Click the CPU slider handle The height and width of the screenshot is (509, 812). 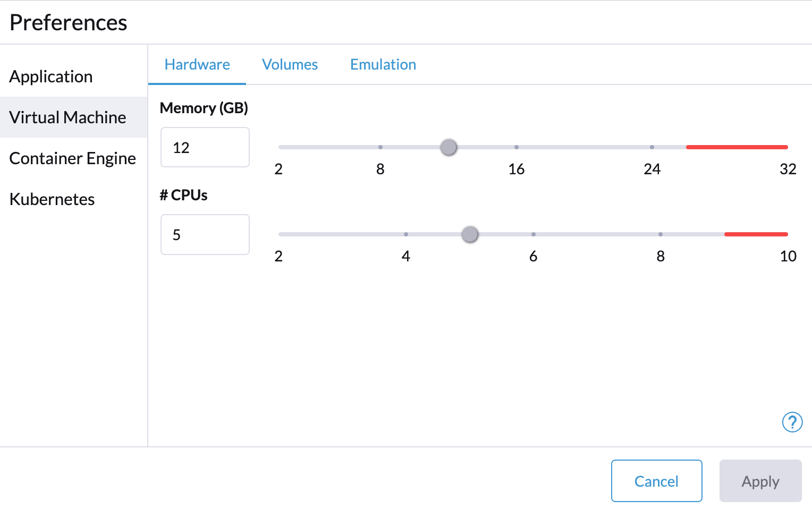[470, 234]
